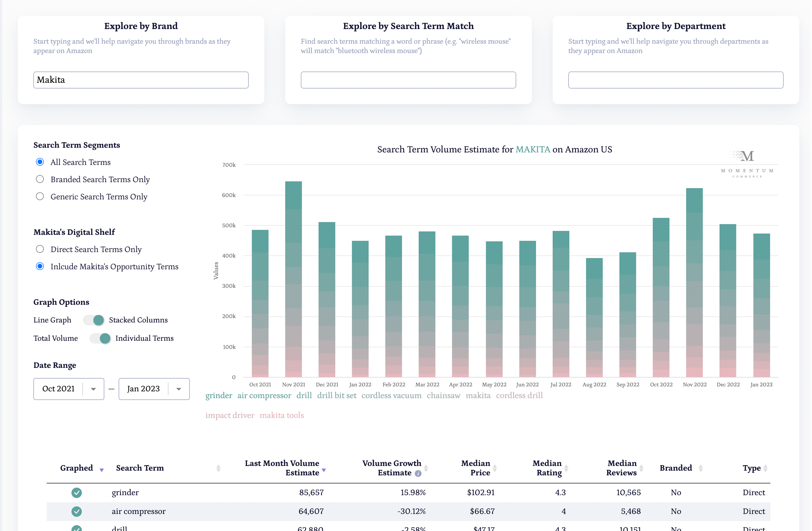
Task: Sort by Median Rating arrows
Action: [x=566, y=468]
